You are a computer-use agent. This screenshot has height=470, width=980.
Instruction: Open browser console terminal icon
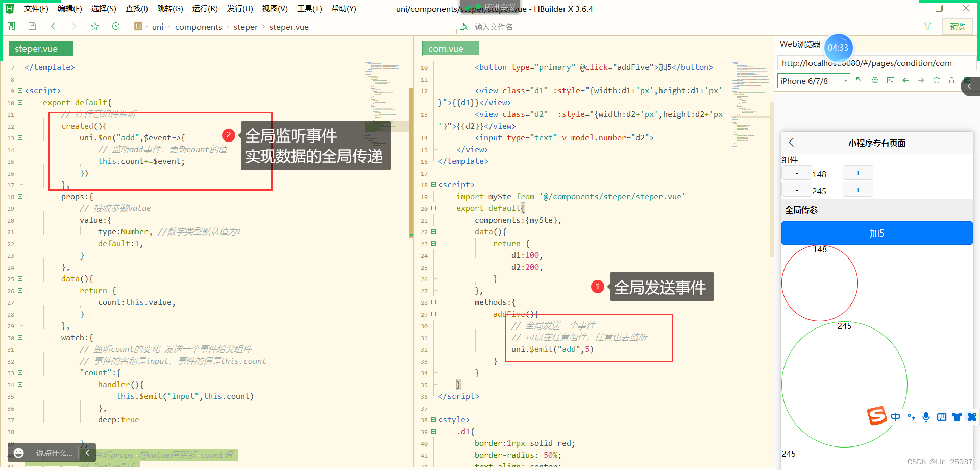point(891,81)
